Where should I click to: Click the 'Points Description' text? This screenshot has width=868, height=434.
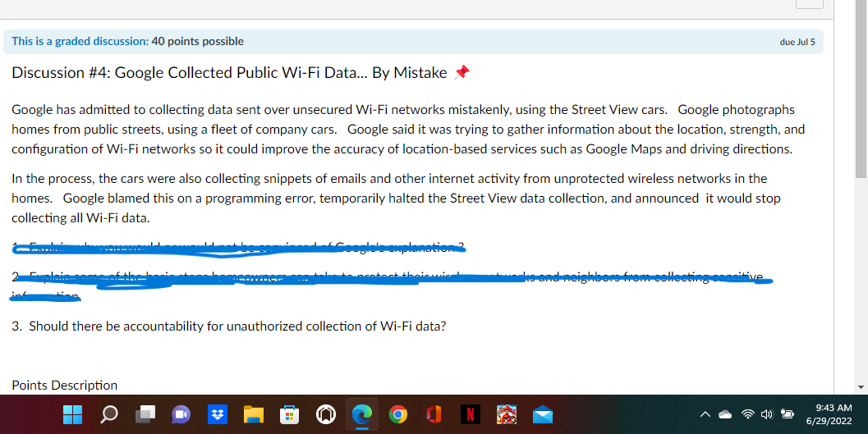pos(64,386)
